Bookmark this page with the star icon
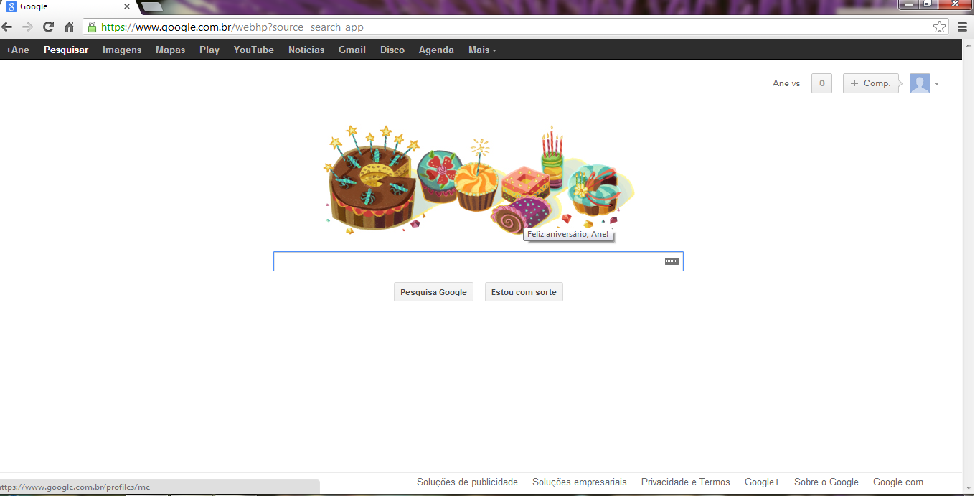Viewport: 980px width, 496px height. point(939,27)
